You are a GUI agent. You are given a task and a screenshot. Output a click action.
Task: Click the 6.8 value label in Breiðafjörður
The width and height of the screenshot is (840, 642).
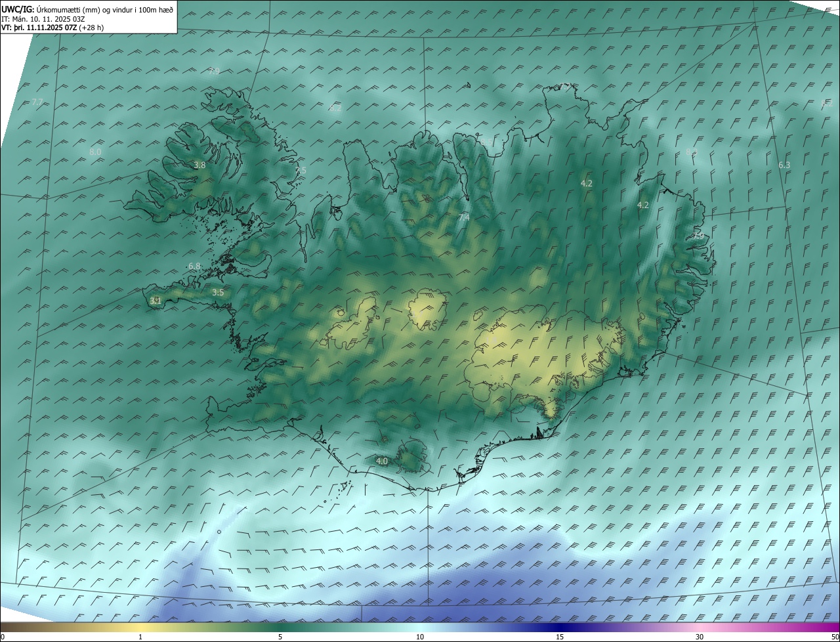pyautogui.click(x=194, y=267)
